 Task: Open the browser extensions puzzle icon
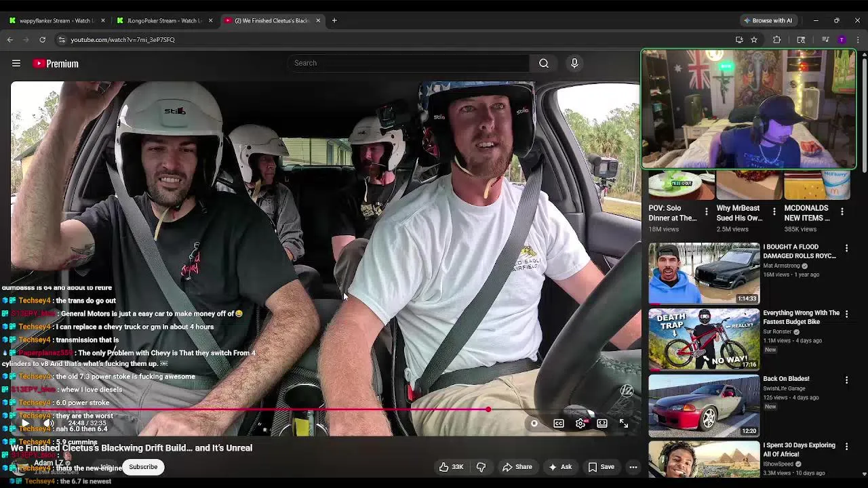tap(777, 40)
